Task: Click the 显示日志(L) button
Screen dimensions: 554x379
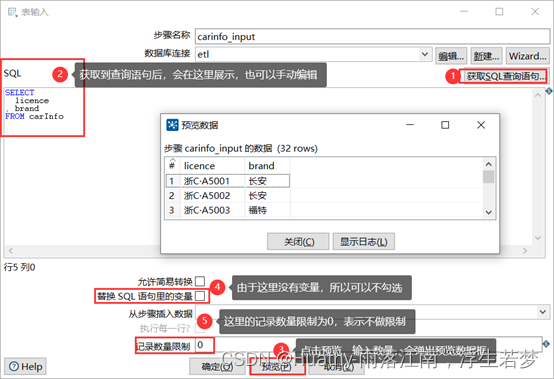Action: (364, 242)
